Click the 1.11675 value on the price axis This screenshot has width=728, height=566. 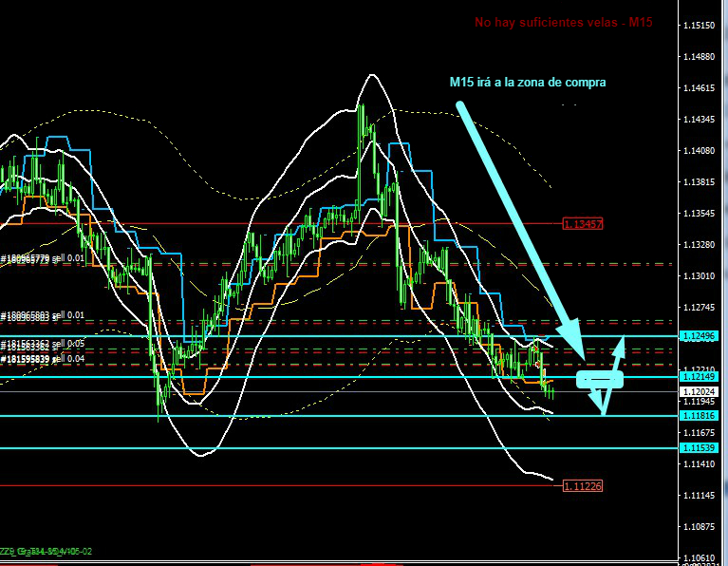700,433
